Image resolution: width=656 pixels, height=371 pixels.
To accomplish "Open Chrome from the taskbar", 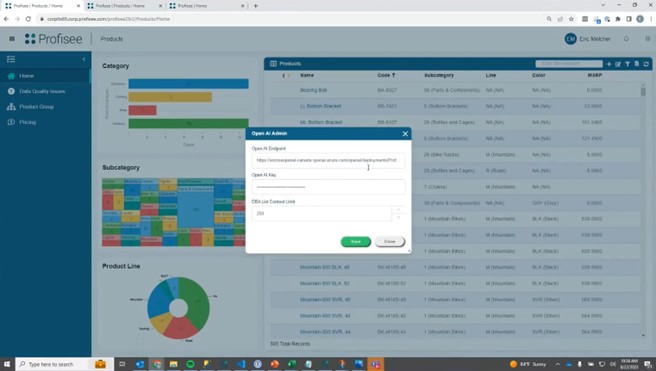I will [x=157, y=364].
